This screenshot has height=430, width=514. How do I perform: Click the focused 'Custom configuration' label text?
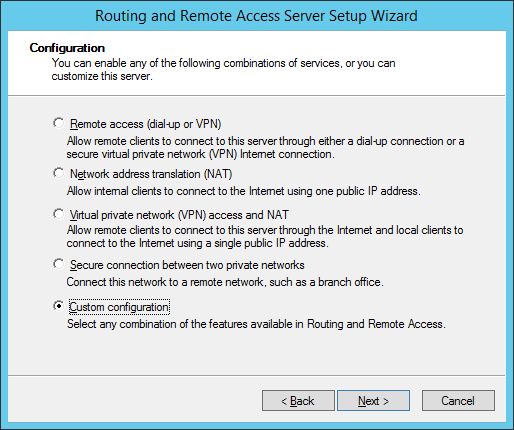(x=119, y=307)
